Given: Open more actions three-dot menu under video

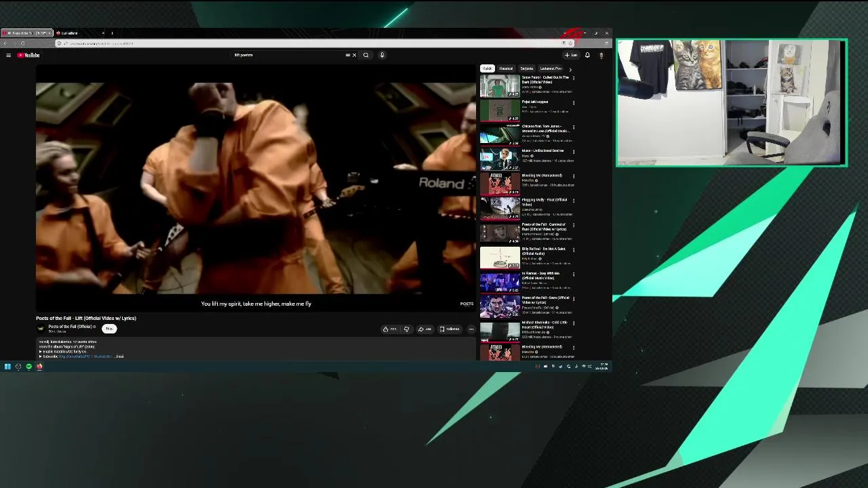Looking at the screenshot, I should point(471,329).
